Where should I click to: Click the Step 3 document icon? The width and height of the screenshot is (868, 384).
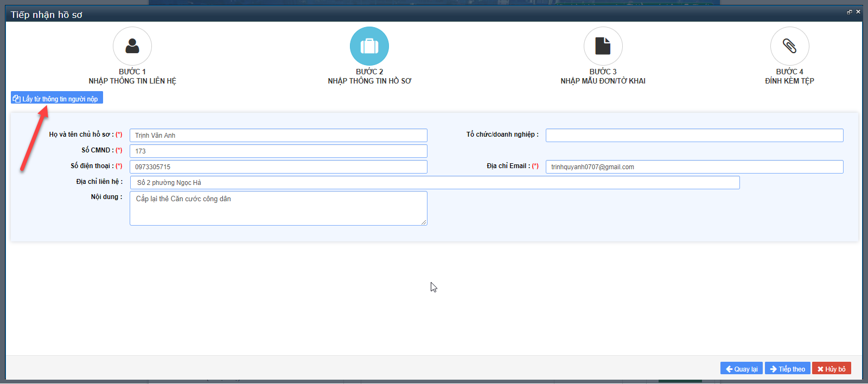tap(603, 46)
